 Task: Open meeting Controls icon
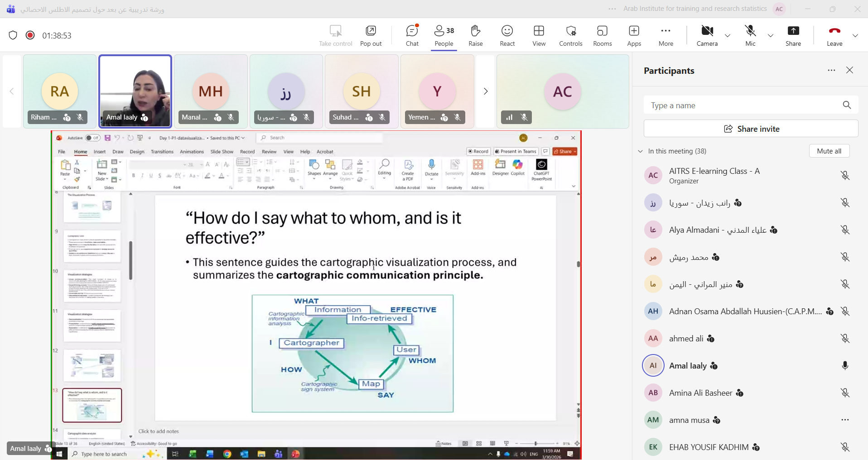pos(570,35)
